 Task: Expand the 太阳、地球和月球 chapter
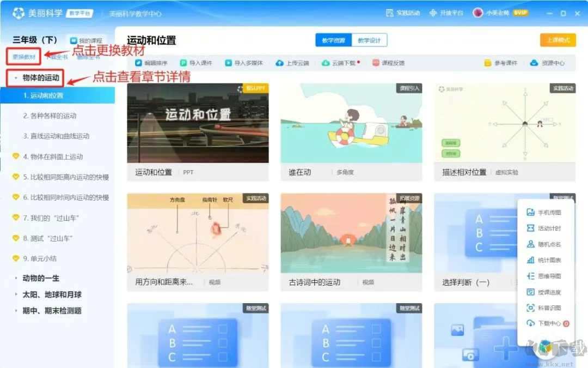16,294
